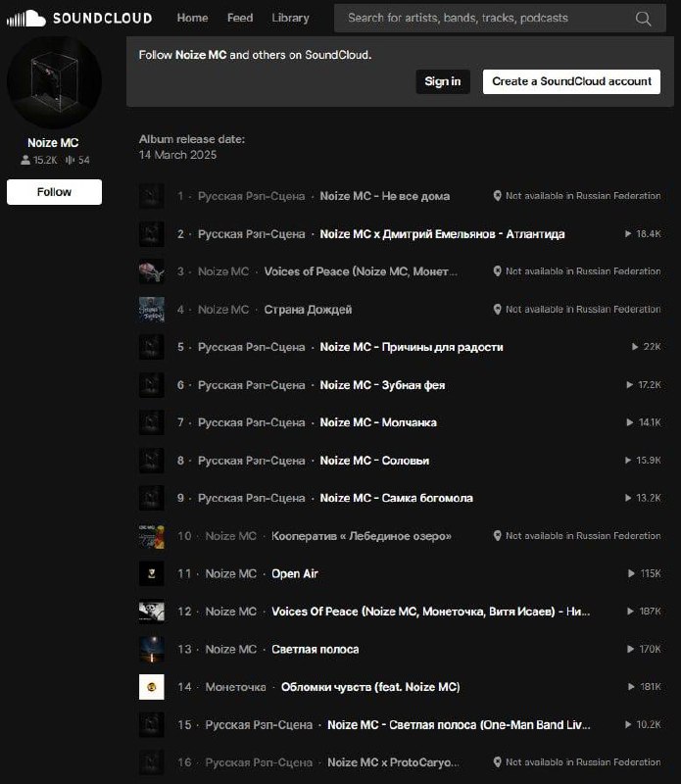Open Страна Дождей track title

click(308, 310)
